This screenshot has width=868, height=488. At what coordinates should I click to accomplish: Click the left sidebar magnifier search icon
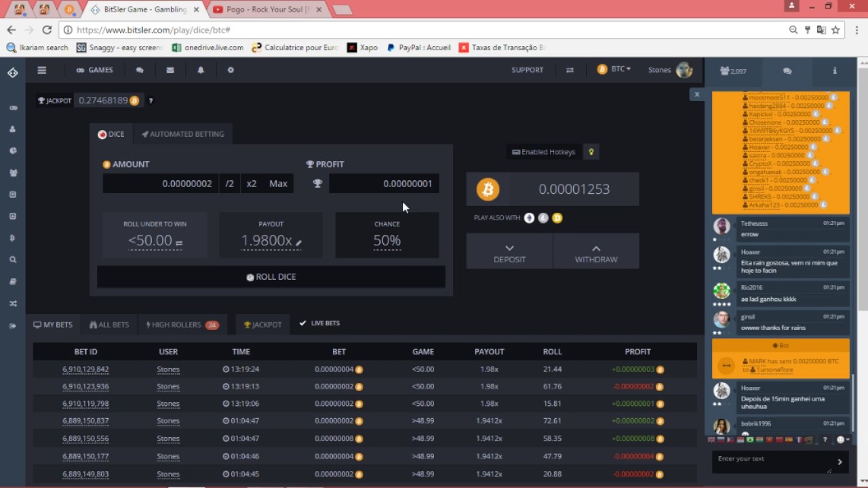[x=13, y=260]
